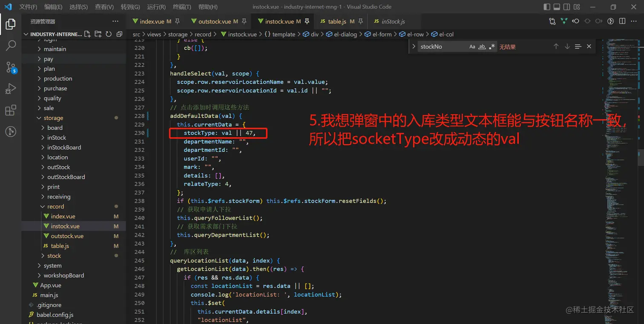Open the Explorer view in the activity bar

[11, 24]
